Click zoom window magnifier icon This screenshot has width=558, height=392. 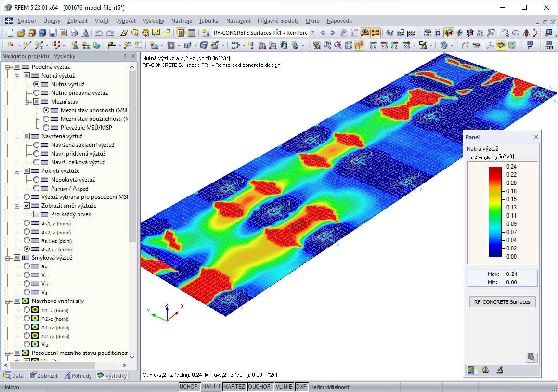[x=327, y=45]
